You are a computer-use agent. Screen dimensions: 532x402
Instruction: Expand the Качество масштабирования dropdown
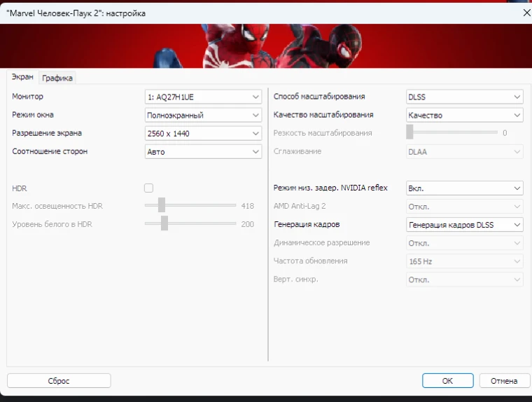(x=465, y=115)
